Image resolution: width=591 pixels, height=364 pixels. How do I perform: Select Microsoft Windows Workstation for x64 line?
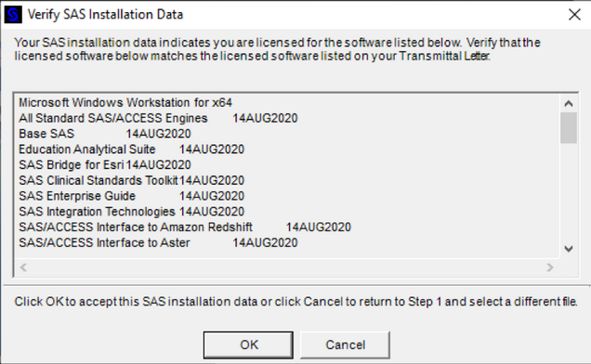[125, 102]
